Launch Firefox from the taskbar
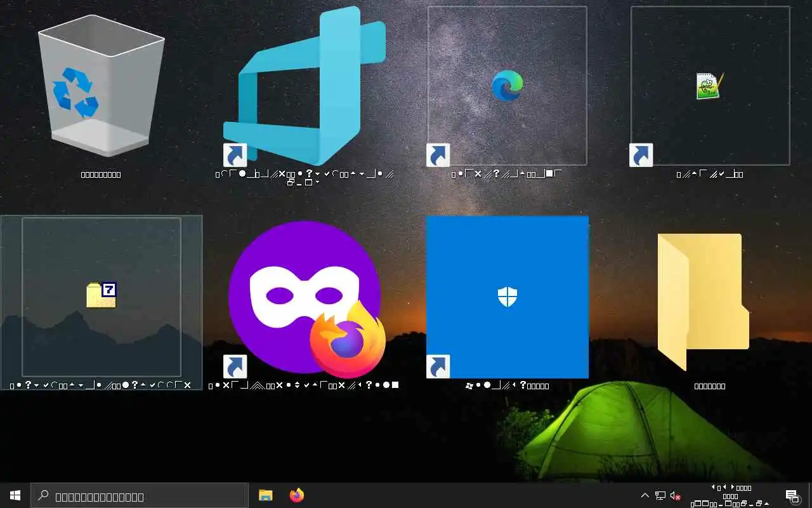Screen dimensions: 812x508 (296, 495)
